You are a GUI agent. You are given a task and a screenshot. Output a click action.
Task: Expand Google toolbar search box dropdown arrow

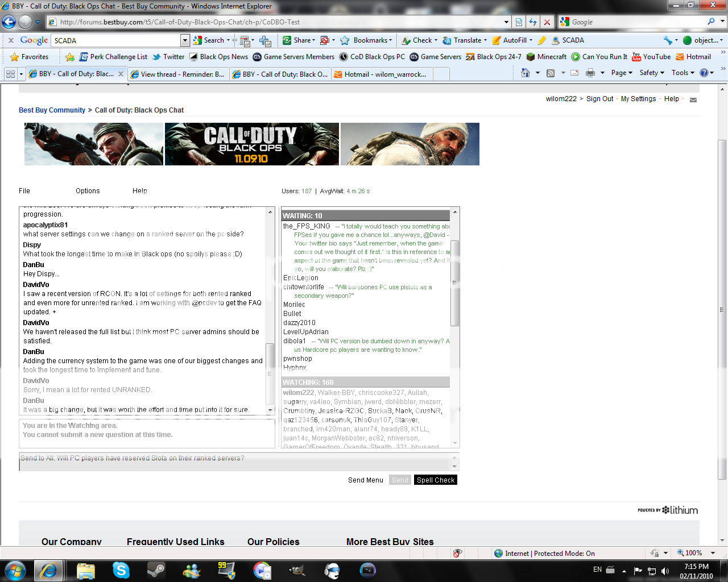click(x=185, y=40)
